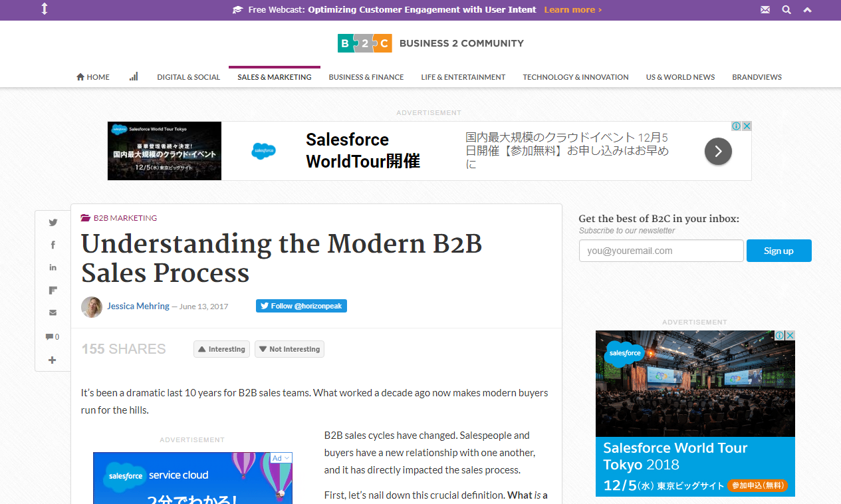Open the bar chart trending icon in nav

(x=134, y=76)
